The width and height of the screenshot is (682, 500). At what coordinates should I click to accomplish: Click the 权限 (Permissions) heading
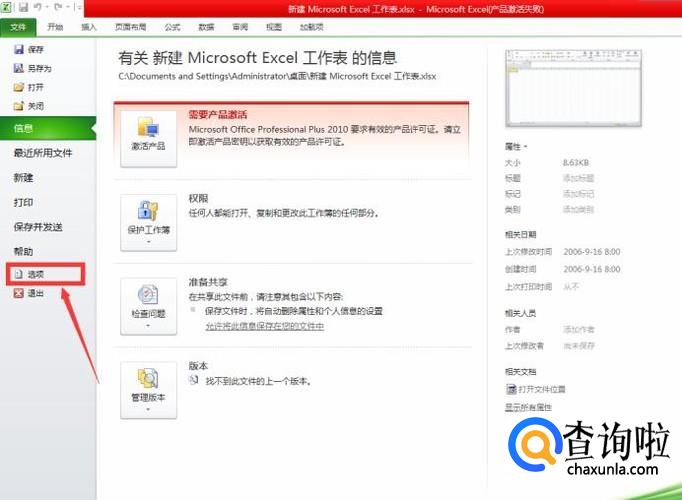[x=198, y=199]
